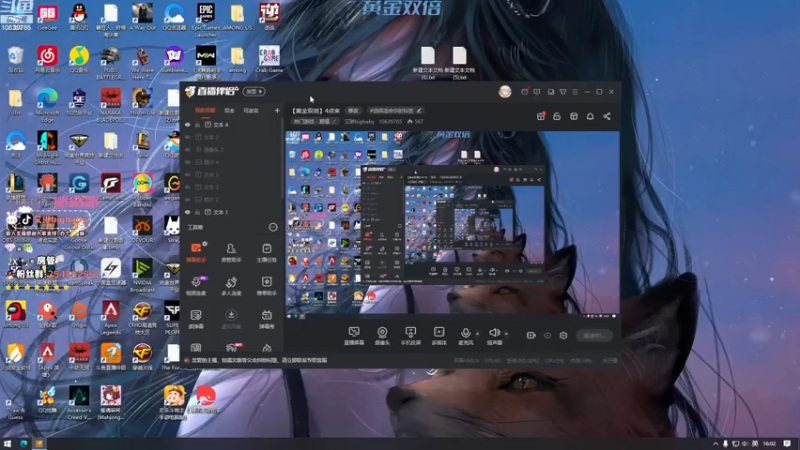Open the 榜单助手 tool
The image size is (800, 450).
click(266, 286)
